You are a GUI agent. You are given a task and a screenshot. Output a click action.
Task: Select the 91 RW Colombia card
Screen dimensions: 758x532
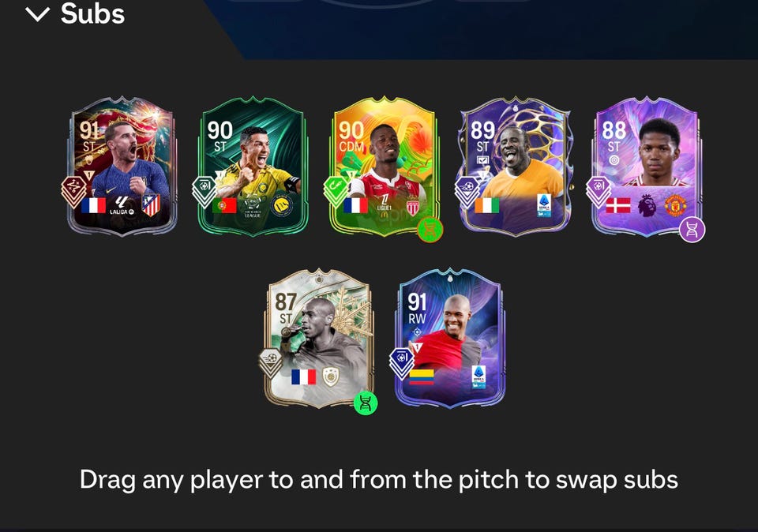pos(450,339)
